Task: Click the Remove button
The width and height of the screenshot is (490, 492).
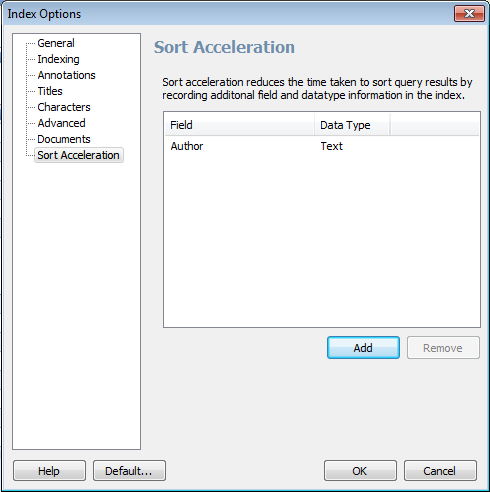Action: coord(443,348)
